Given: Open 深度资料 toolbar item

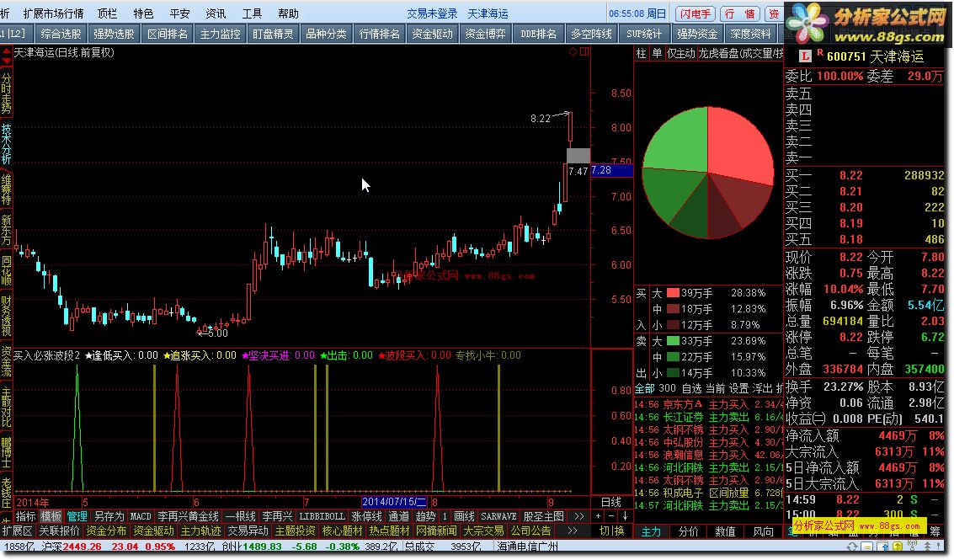Looking at the screenshot, I should tap(750, 34).
